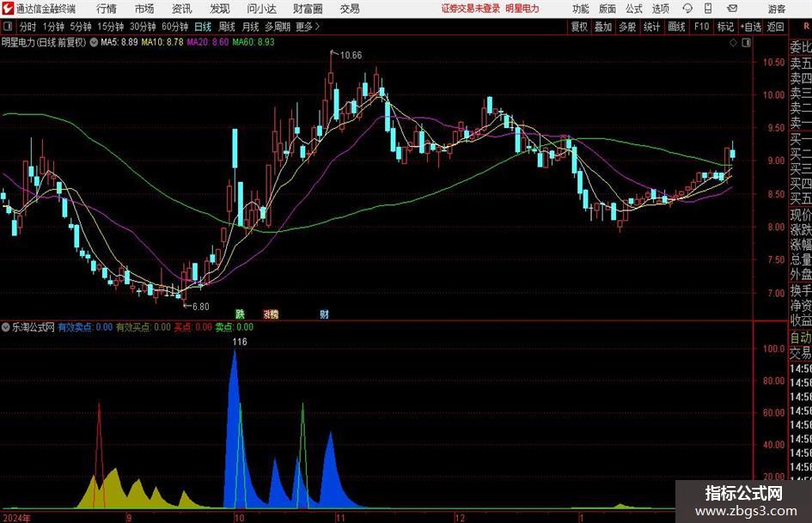Open the 版面 menu
812x523 pixels.
pos(607,9)
